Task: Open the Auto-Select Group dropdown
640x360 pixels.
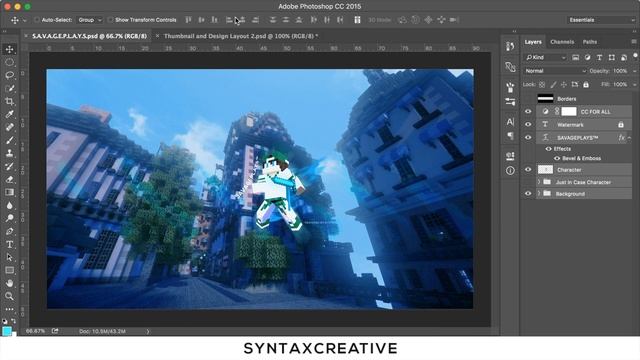Action: [x=90, y=20]
